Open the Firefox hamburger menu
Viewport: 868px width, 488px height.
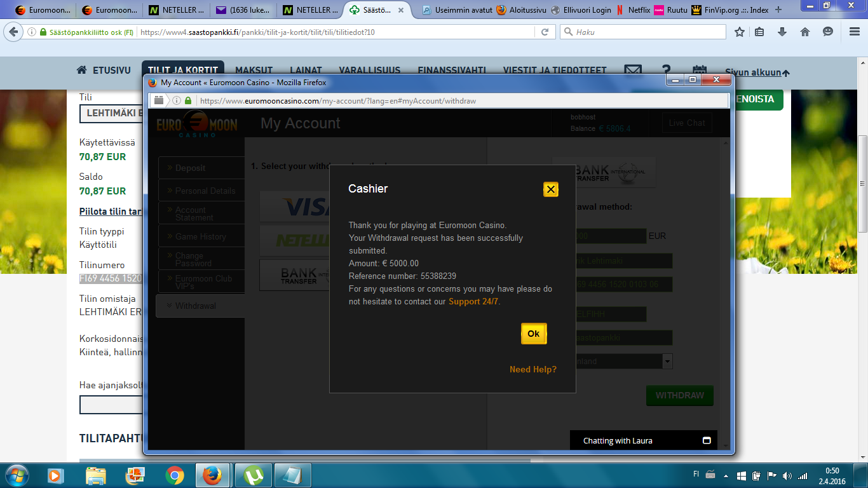[x=854, y=32]
